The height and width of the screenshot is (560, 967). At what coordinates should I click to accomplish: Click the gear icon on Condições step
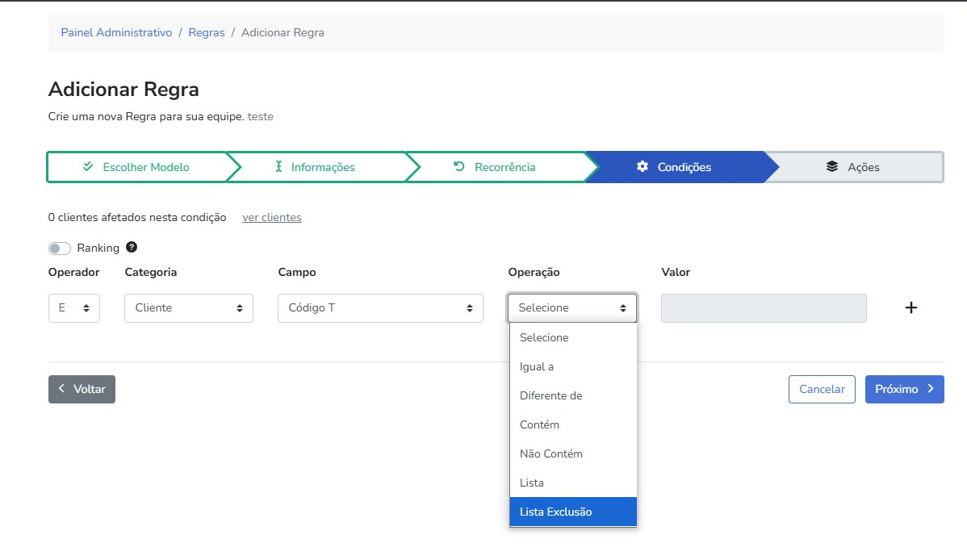(643, 167)
